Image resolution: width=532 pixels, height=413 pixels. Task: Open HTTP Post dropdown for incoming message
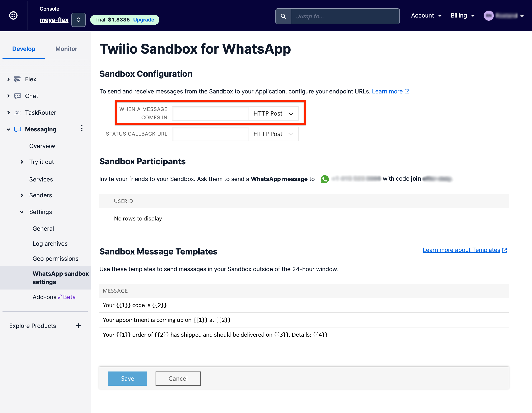273,114
